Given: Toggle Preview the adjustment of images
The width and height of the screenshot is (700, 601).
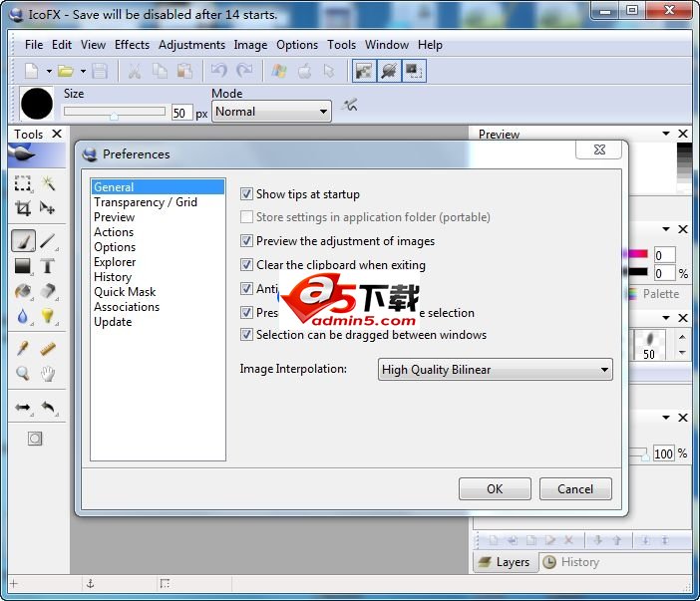Looking at the screenshot, I should pyautogui.click(x=247, y=241).
